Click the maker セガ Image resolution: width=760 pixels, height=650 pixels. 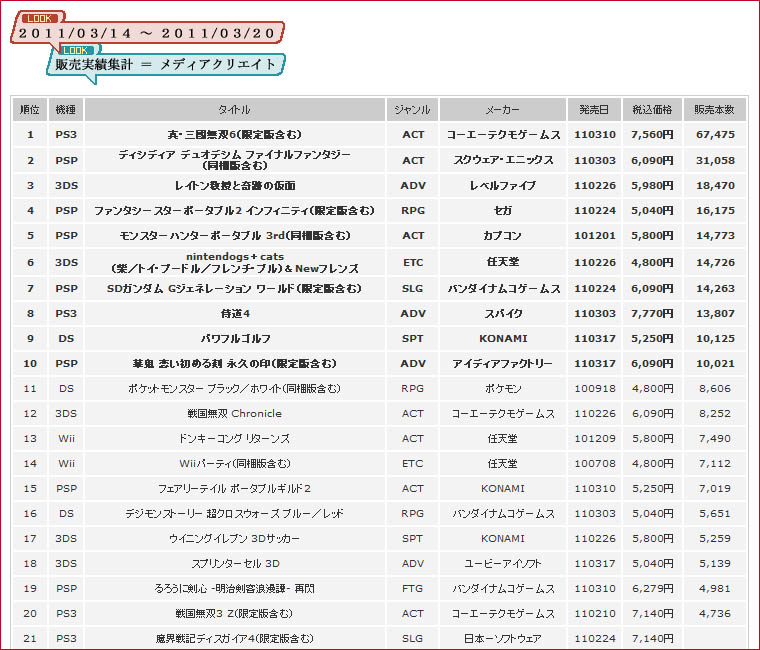[x=503, y=210]
